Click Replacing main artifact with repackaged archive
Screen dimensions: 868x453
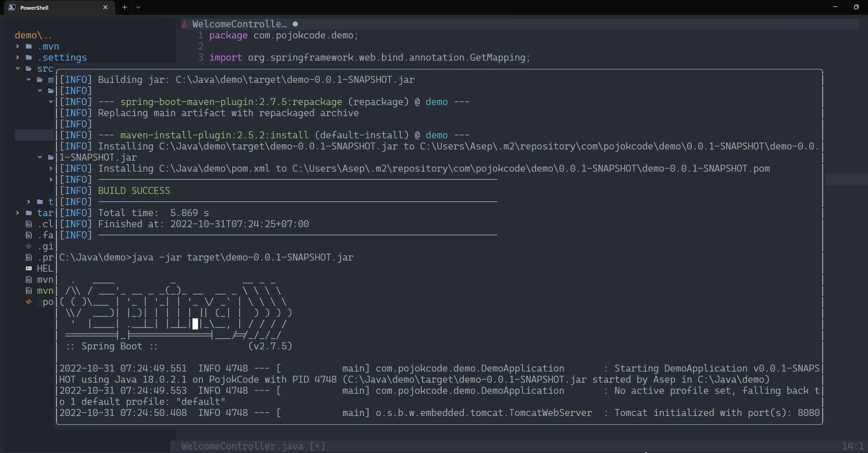point(229,113)
